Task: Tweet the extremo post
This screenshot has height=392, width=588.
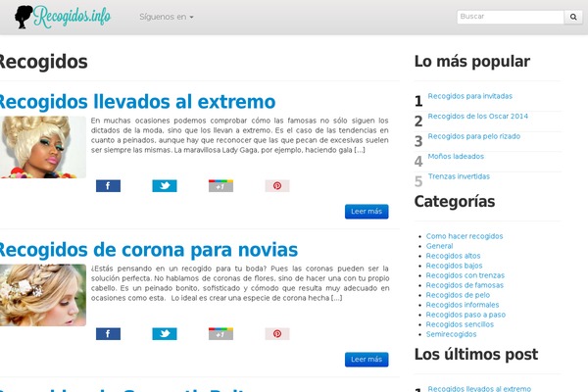Action: (165, 185)
